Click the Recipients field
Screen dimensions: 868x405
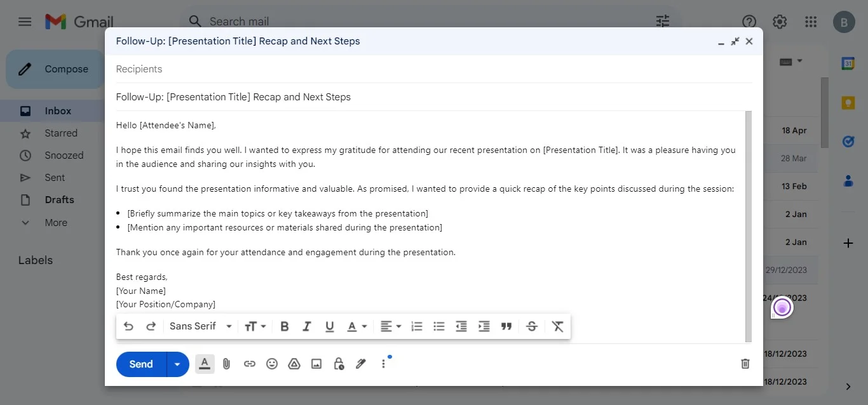pos(254,69)
